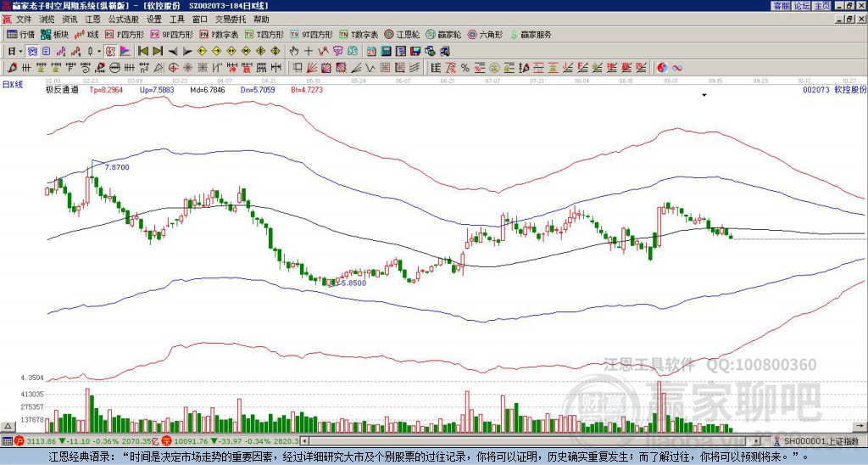Click the red pen drawing tool
868x465 pixels.
point(12,68)
